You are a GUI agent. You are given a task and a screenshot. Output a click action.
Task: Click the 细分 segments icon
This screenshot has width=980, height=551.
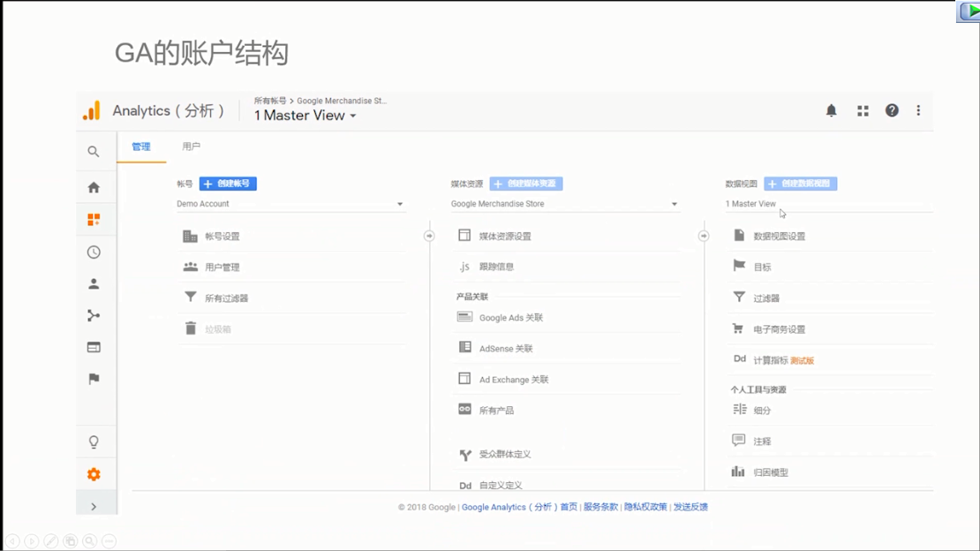[739, 409]
